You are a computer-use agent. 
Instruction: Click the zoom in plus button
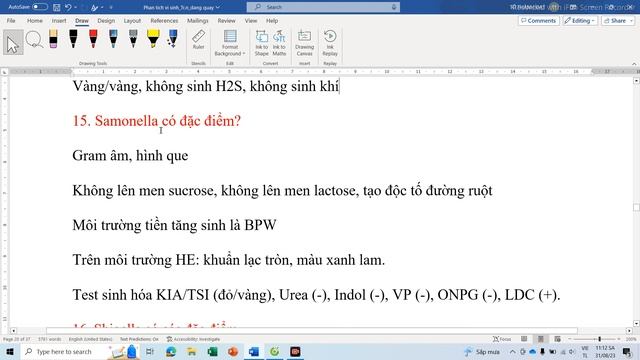(619, 339)
